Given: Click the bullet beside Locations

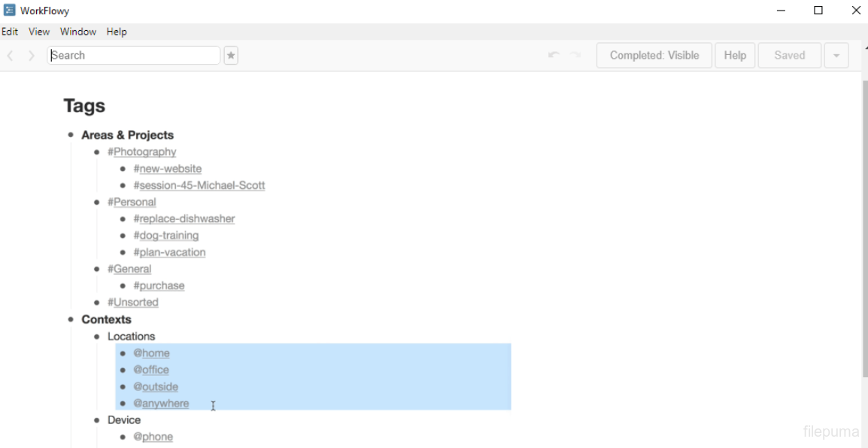Looking at the screenshot, I should 97,337.
